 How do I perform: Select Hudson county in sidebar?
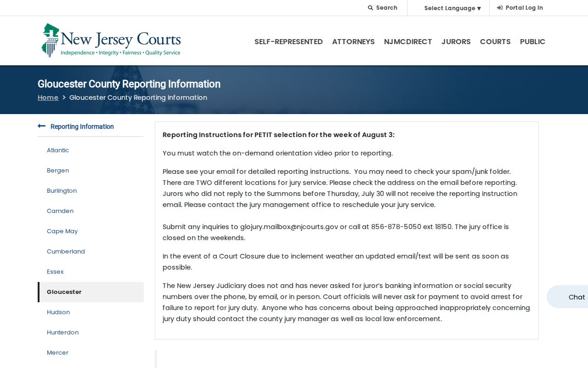click(58, 312)
